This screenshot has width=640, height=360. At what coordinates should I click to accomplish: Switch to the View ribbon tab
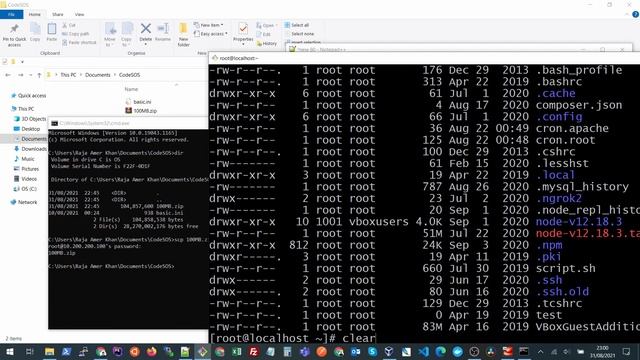click(x=79, y=14)
